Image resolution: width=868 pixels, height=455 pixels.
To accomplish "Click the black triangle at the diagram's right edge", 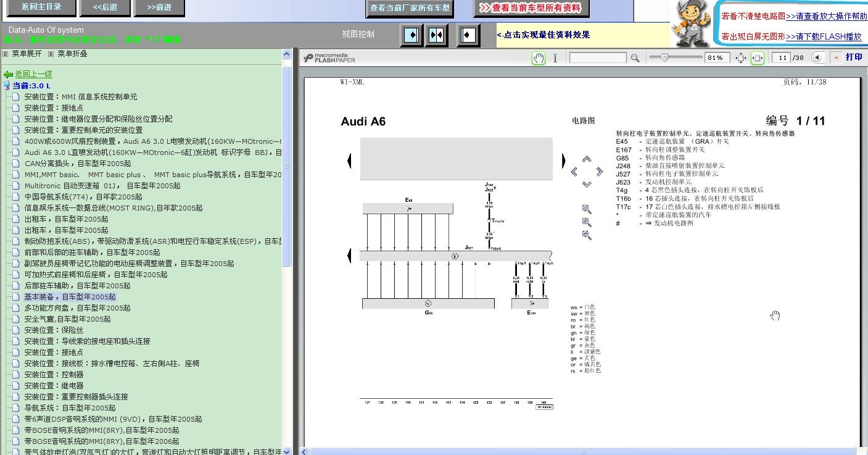I will pos(563,161).
